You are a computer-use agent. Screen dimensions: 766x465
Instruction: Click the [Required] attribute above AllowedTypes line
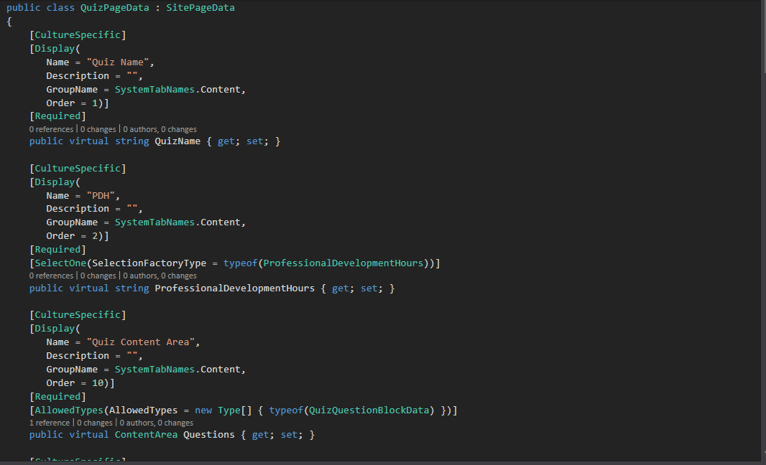[x=57, y=397]
